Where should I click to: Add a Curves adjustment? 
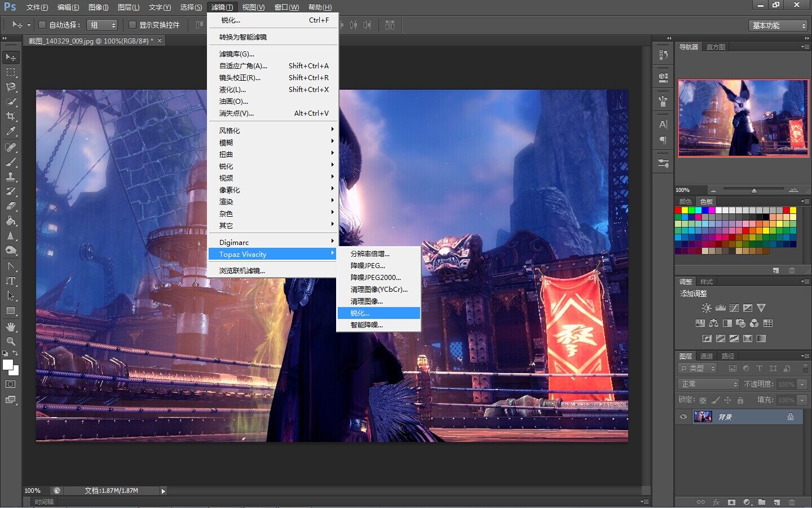tap(734, 308)
